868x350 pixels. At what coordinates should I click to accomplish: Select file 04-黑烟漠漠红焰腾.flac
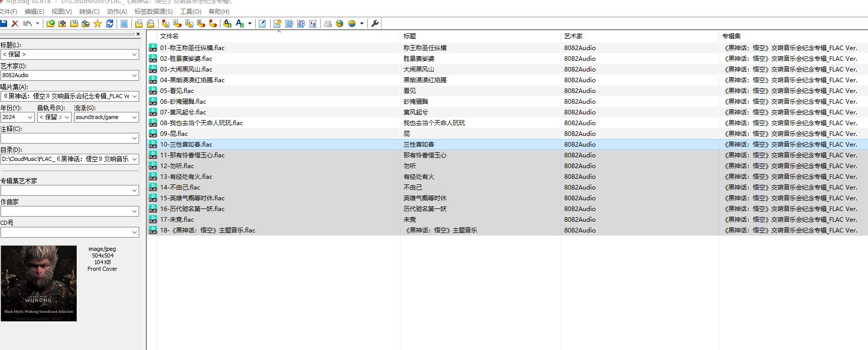coord(192,80)
